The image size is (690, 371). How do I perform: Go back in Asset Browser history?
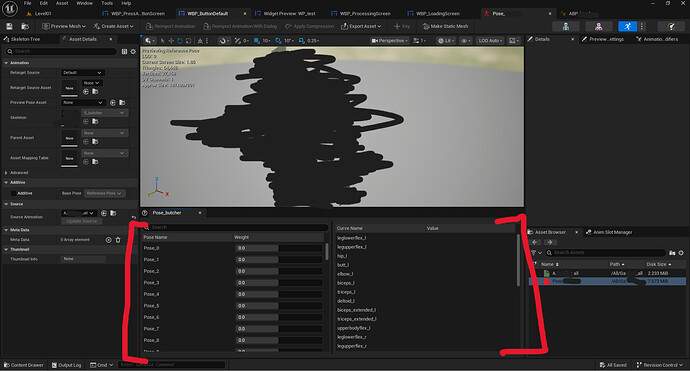[535, 242]
